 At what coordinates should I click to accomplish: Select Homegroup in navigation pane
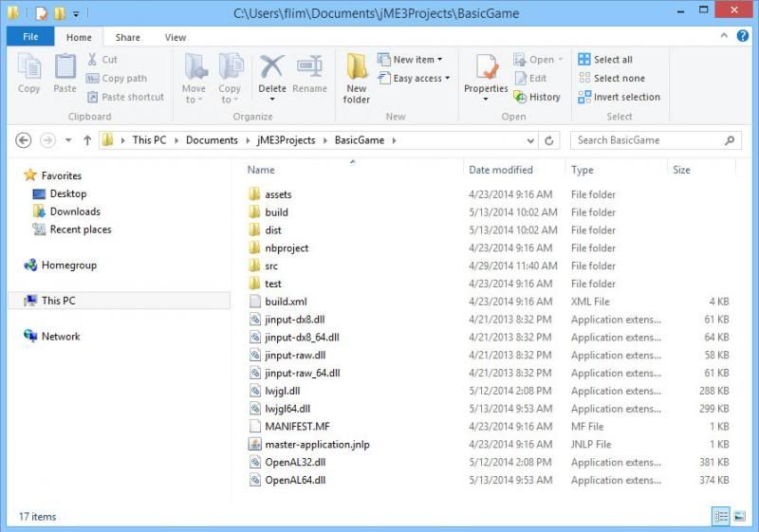click(x=61, y=265)
